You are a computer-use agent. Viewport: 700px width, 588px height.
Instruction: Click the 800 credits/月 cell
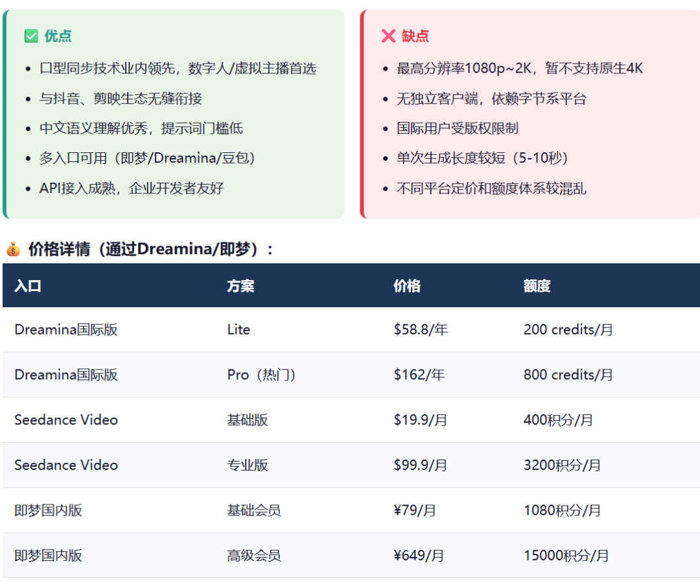click(568, 375)
